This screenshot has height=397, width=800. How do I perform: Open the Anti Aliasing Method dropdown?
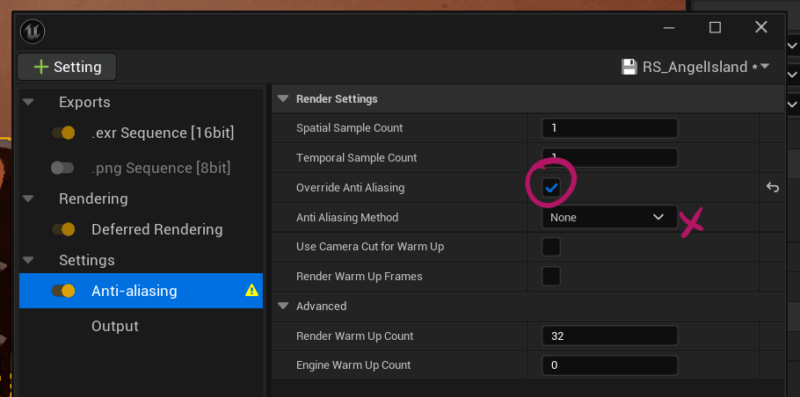coord(610,217)
